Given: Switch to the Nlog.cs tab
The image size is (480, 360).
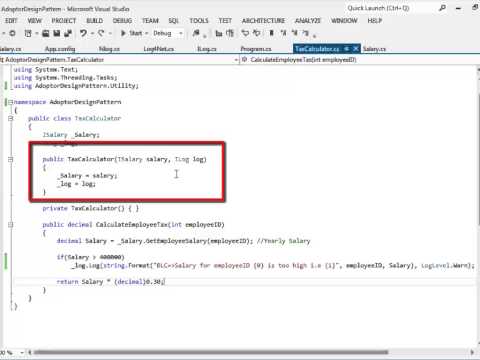Looking at the screenshot, I should (109, 49).
